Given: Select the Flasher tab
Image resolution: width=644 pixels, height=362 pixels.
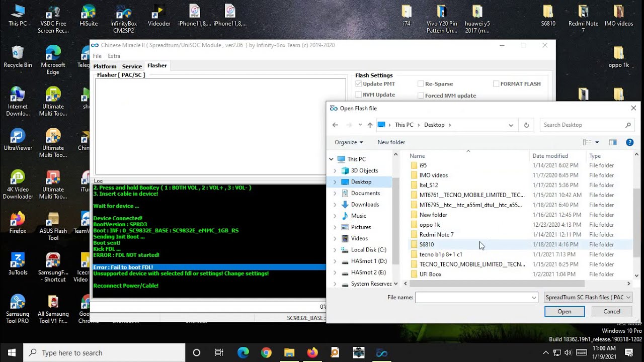Looking at the screenshot, I should (157, 66).
